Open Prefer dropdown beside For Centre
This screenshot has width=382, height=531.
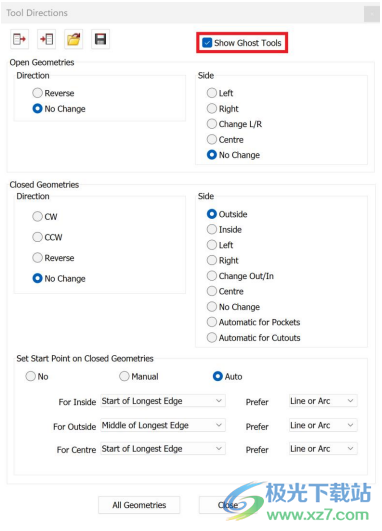click(323, 449)
